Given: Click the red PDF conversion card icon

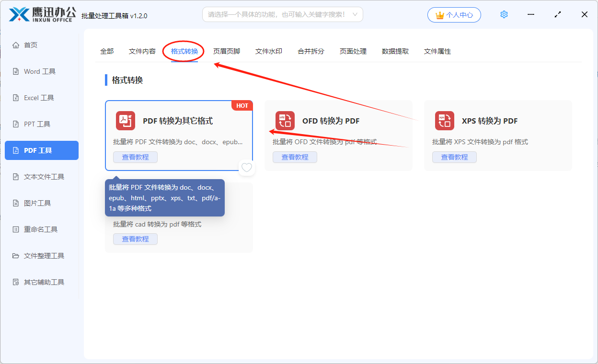Looking at the screenshot, I should click(x=126, y=121).
